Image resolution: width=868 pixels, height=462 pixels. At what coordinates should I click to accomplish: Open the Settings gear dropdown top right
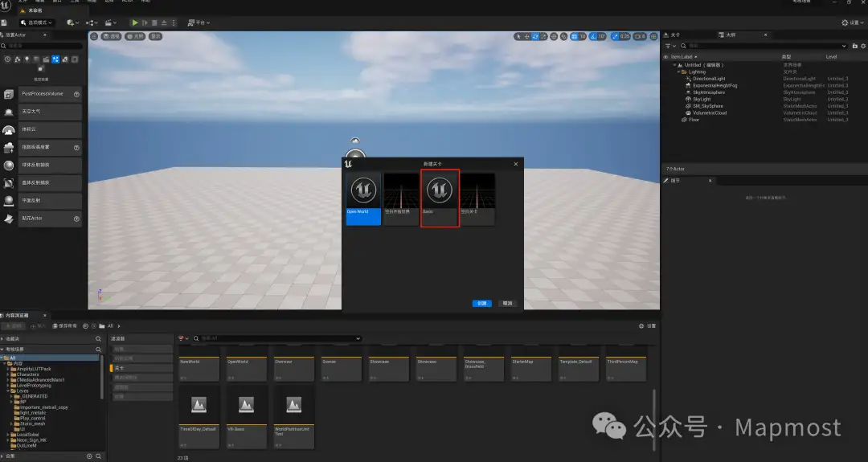(853, 22)
